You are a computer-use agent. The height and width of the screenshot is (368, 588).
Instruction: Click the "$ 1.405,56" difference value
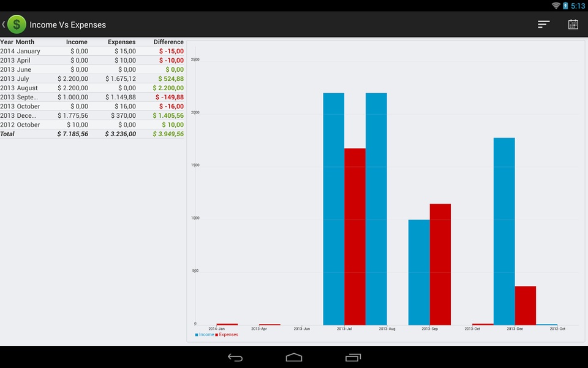pyautogui.click(x=168, y=116)
